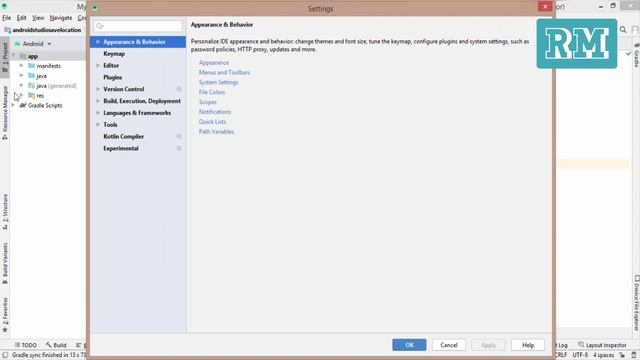This screenshot has width=640, height=360.
Task: Click the Help button
Action: click(528, 345)
